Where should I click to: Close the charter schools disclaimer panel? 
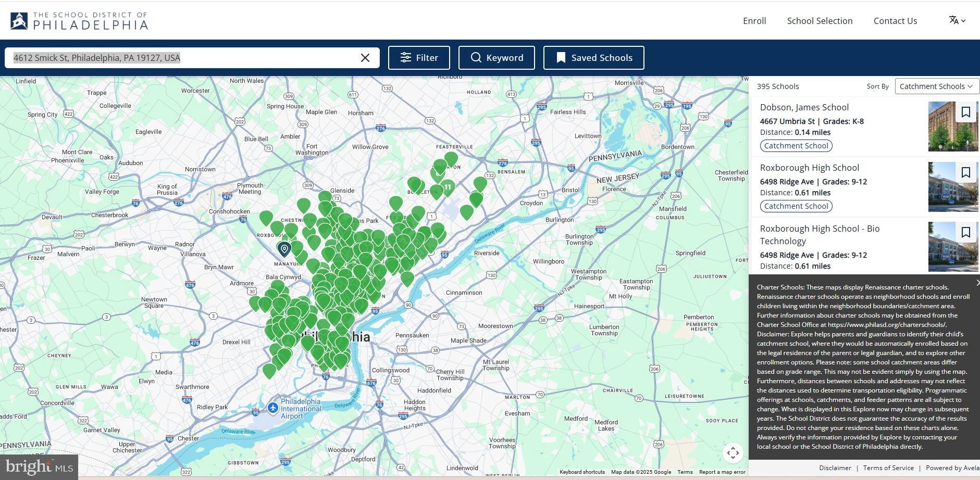click(977, 283)
